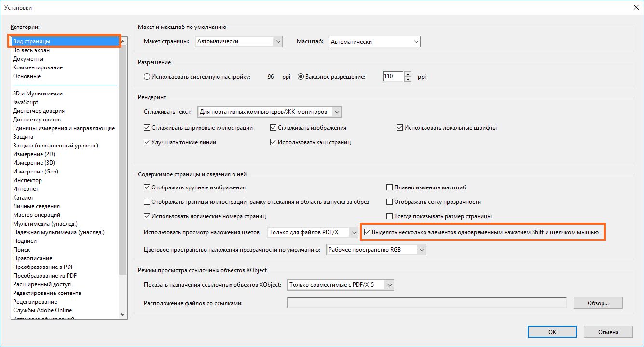Enable Всегда показывать размер страницы
The width and height of the screenshot is (644, 347).
(x=390, y=216)
